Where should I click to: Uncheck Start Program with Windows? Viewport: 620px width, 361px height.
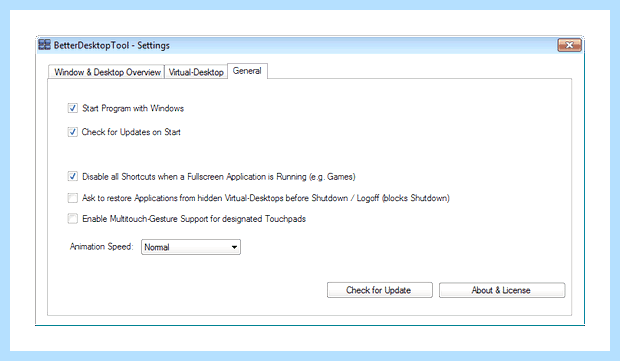(x=72, y=108)
